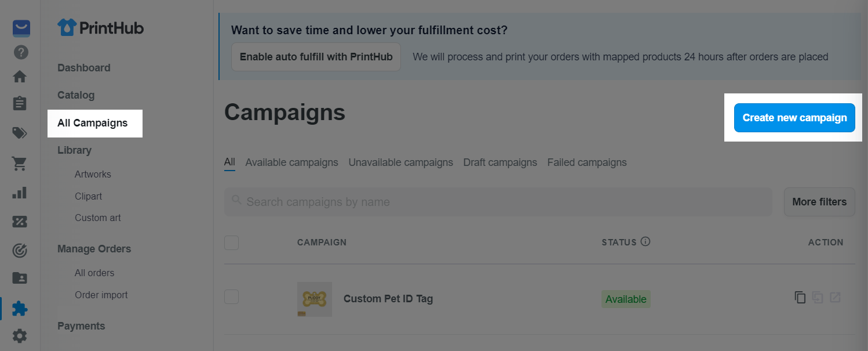The height and width of the screenshot is (351, 868).
Task: Switch to Failed campaigns tab
Action: tap(587, 162)
